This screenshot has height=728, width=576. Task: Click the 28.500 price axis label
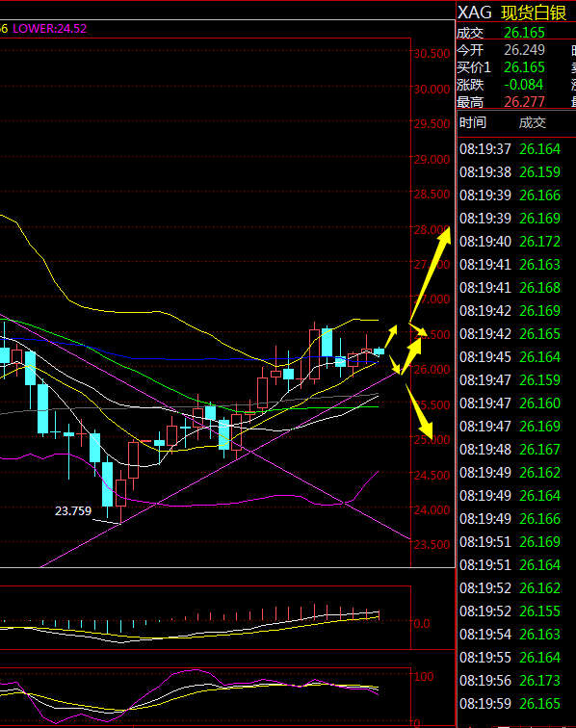432,195
